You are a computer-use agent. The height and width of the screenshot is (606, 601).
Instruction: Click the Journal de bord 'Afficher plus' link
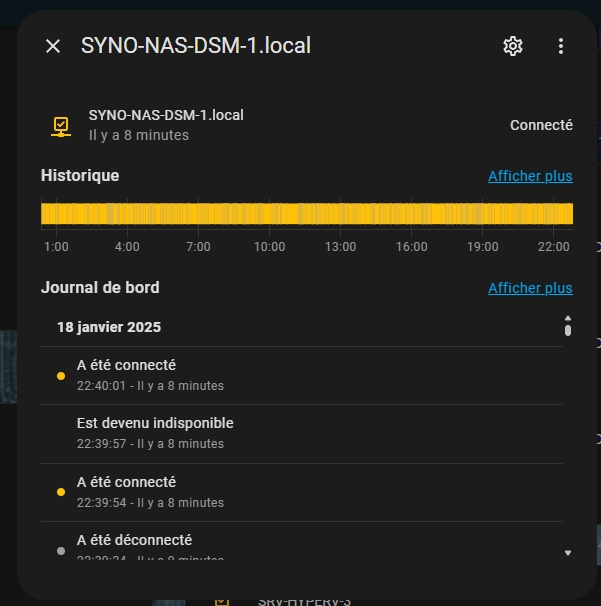(x=530, y=288)
